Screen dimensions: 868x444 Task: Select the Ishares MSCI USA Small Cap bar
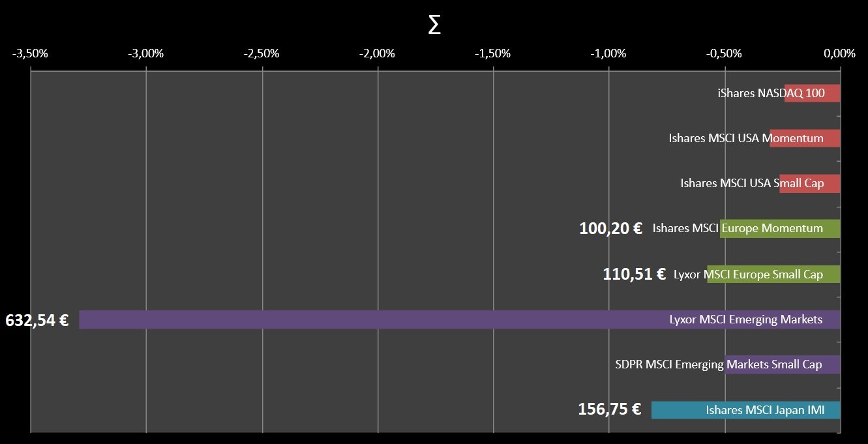click(810, 183)
